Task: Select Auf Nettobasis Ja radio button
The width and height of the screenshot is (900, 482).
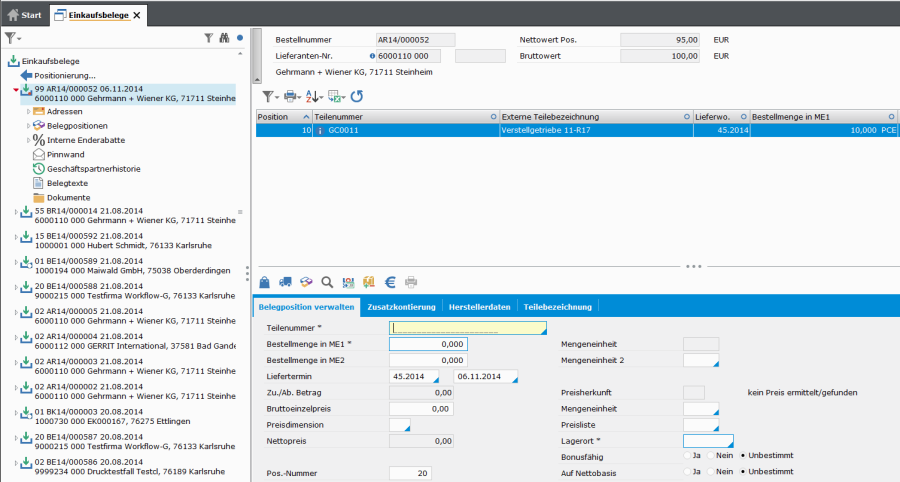Action: [x=687, y=472]
